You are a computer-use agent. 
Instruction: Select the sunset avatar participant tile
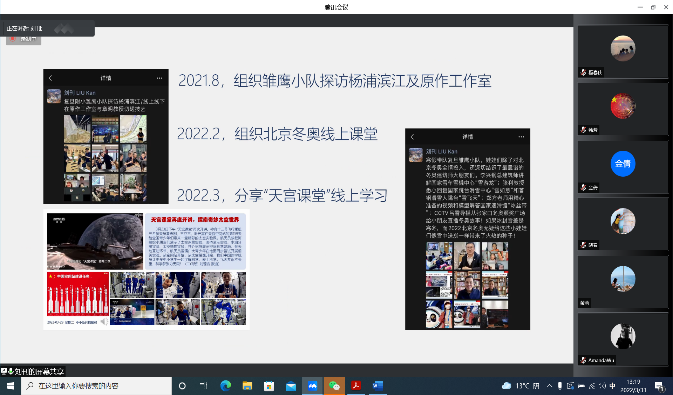coord(623,52)
